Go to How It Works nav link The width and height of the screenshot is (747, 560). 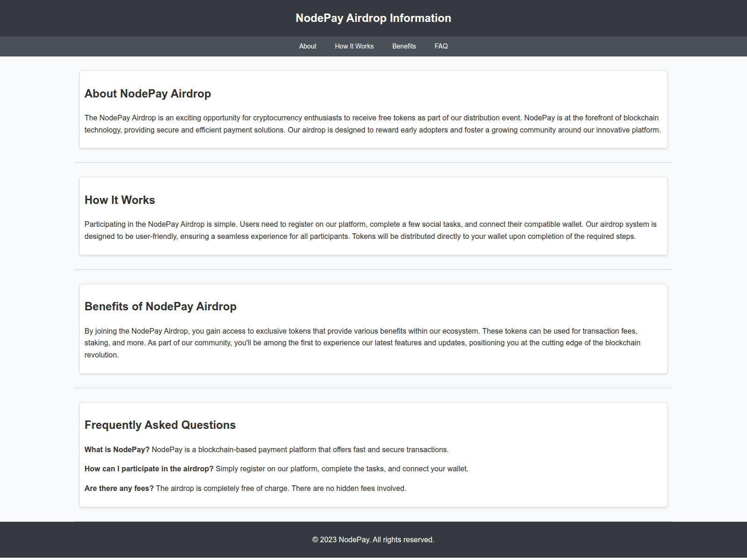[x=354, y=46]
